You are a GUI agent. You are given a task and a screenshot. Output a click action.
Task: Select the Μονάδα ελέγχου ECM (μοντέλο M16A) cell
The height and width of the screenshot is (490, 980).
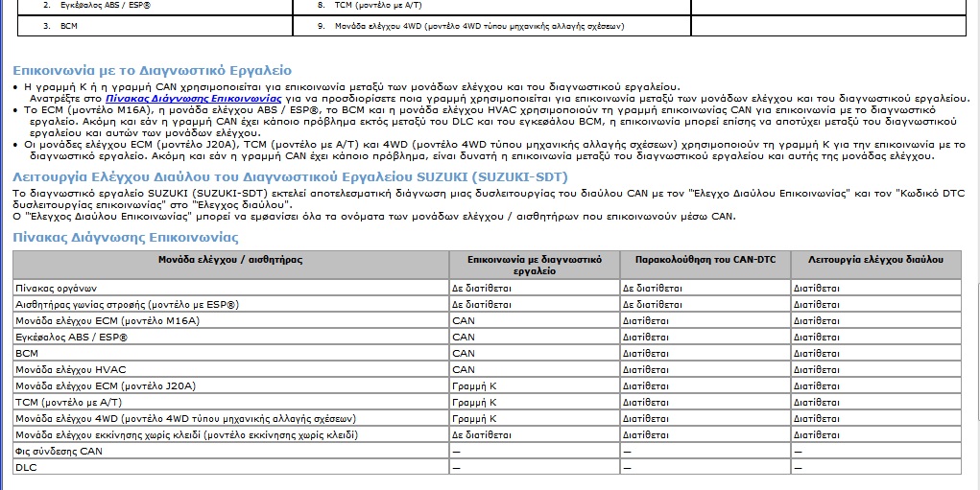click(230, 321)
